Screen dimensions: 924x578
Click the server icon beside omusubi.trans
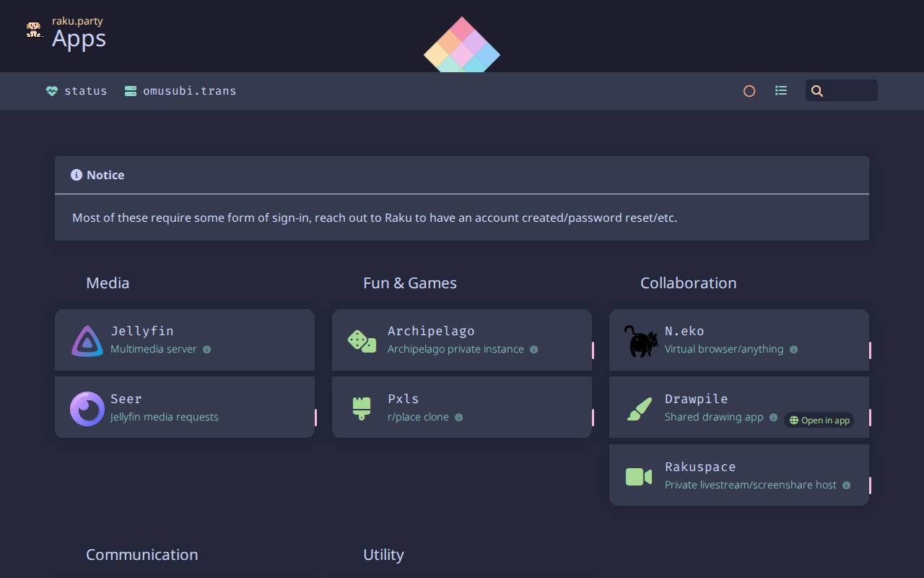click(x=131, y=91)
